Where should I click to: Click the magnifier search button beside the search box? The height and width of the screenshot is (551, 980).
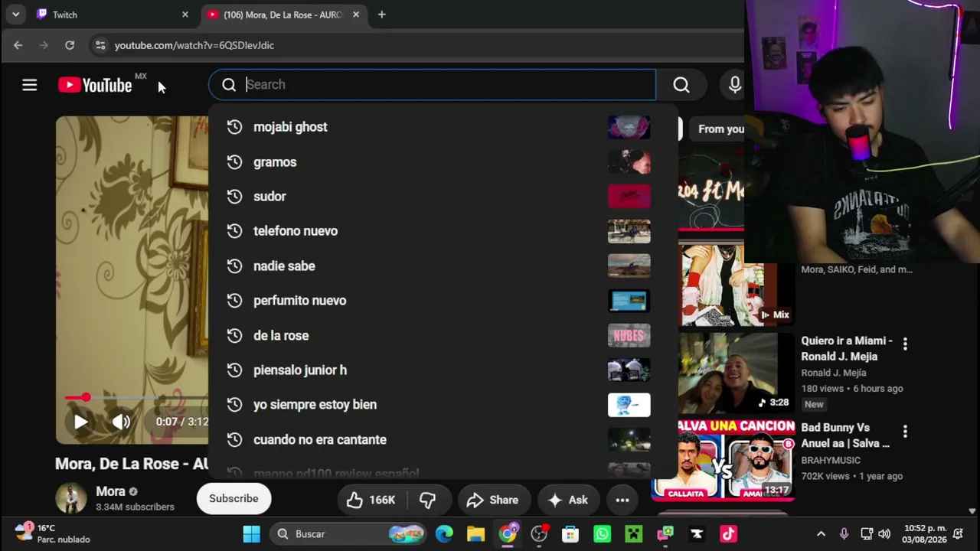(681, 85)
